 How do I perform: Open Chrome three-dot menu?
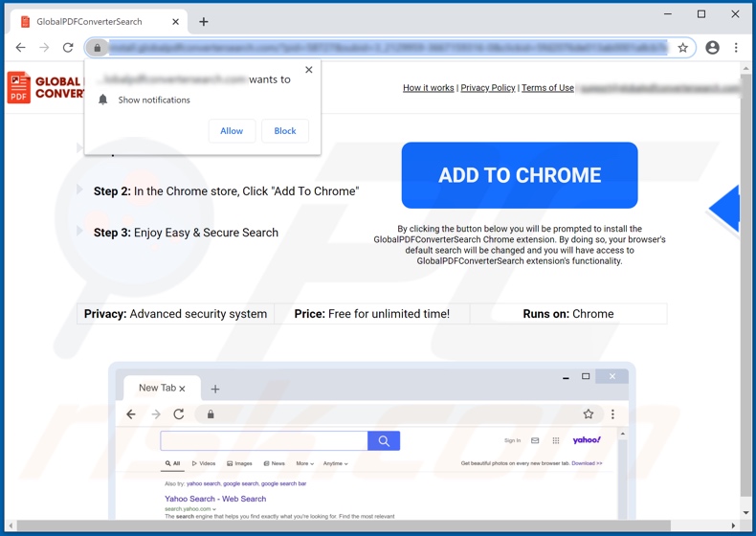tap(736, 47)
